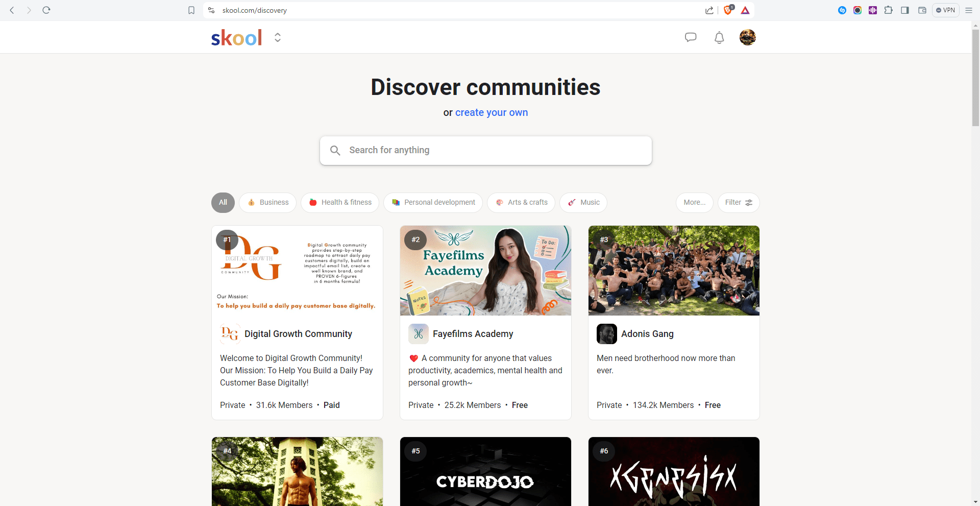Open the Brave Wallet icon

(x=922, y=10)
